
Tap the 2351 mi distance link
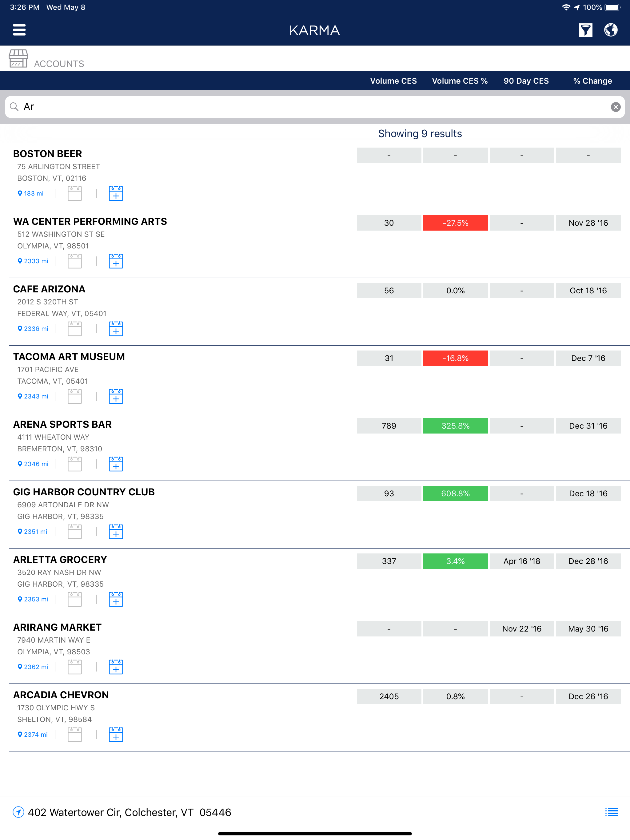coord(33,531)
